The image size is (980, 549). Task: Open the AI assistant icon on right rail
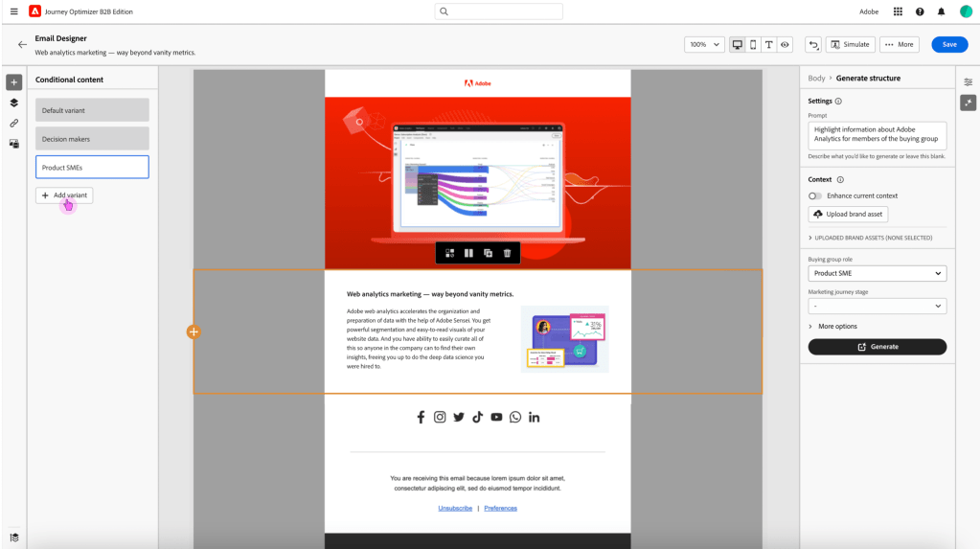[969, 103]
